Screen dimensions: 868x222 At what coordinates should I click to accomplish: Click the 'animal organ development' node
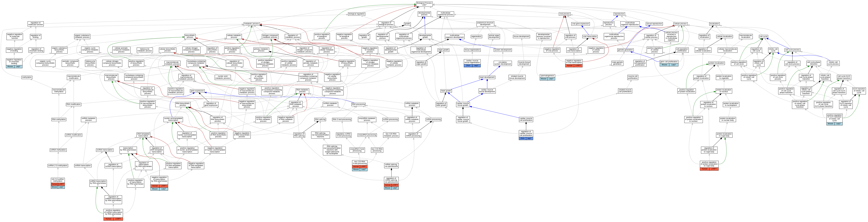pyautogui.click(x=494, y=36)
